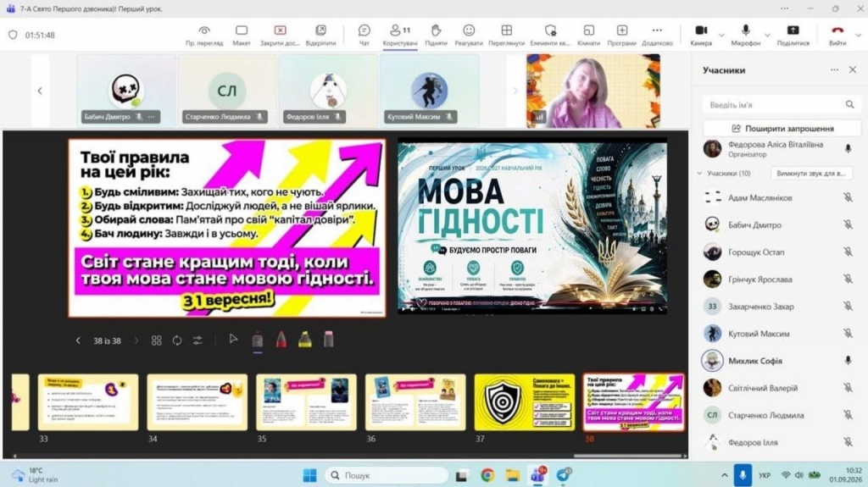Screen dimensions: 868x487
Task: Select slide 37 with shield image
Action: [x=524, y=402]
